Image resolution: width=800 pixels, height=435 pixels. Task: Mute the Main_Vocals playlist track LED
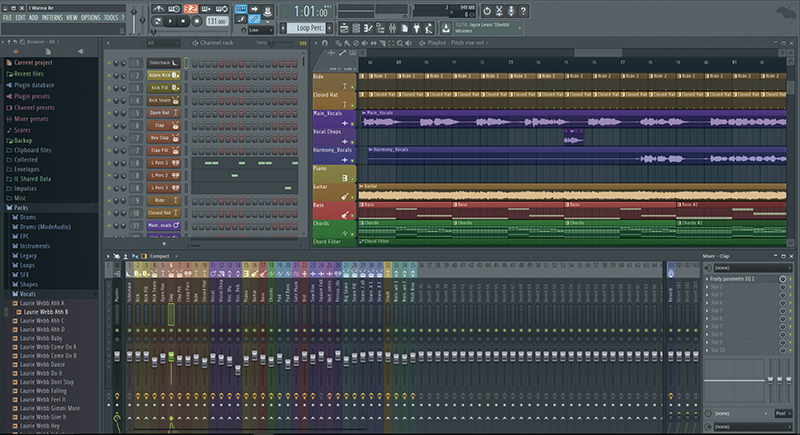352,124
